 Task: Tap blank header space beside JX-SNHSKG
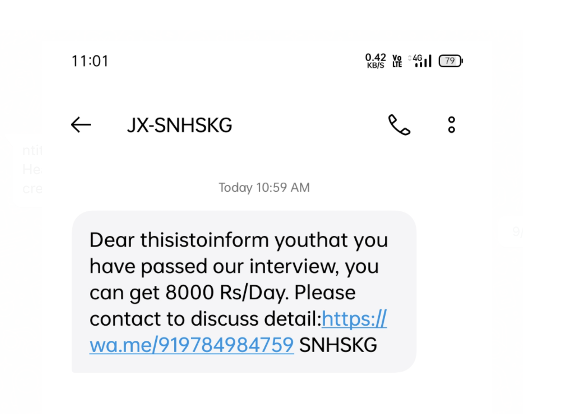click(x=308, y=125)
